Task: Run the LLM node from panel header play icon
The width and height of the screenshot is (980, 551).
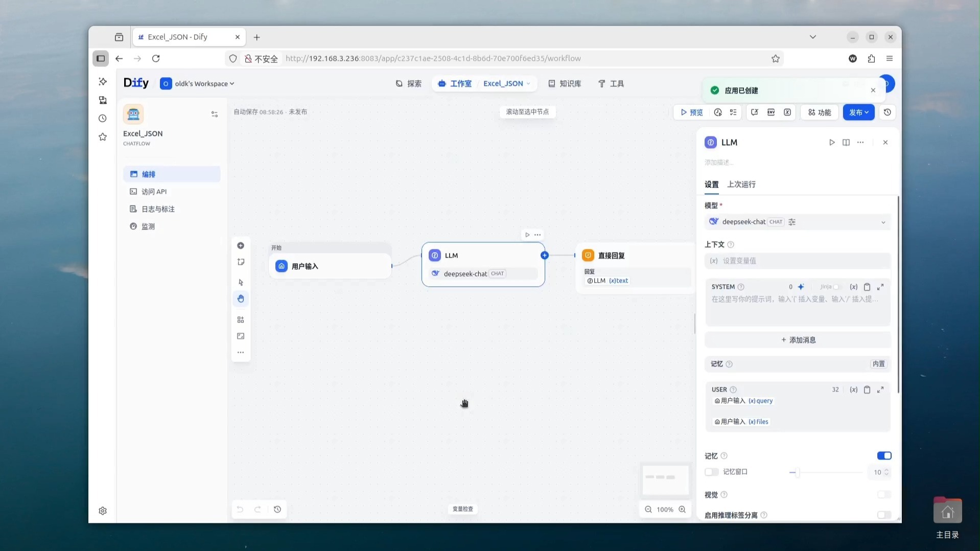Action: coord(832,143)
